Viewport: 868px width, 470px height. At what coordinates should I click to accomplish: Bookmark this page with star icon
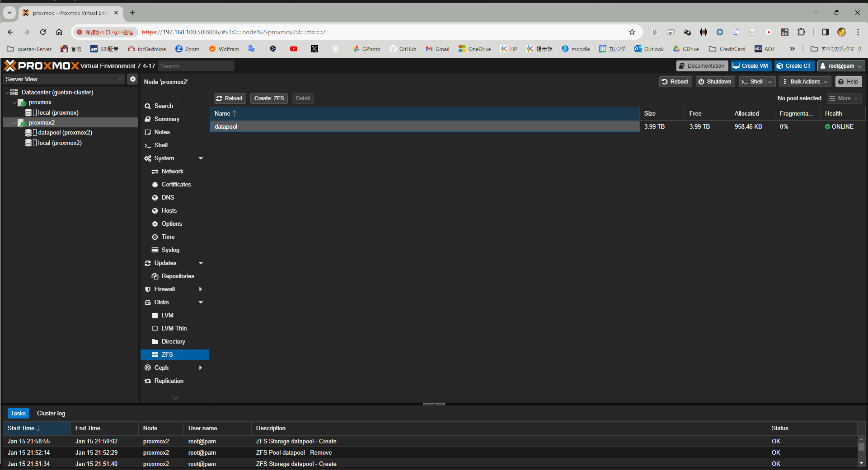[632, 32]
